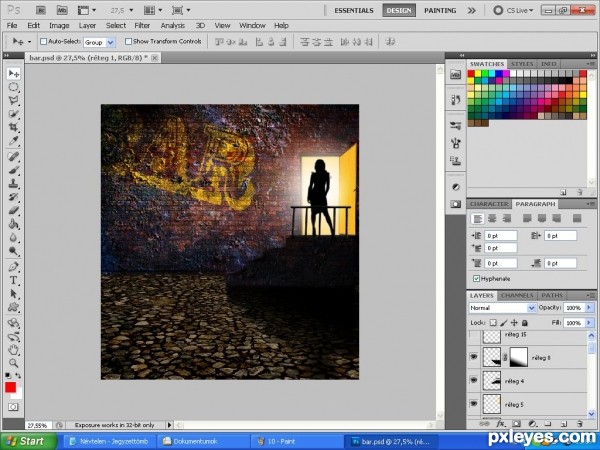Launch Bridge from the application bar
The image size is (600, 450).
pyautogui.click(x=41, y=10)
